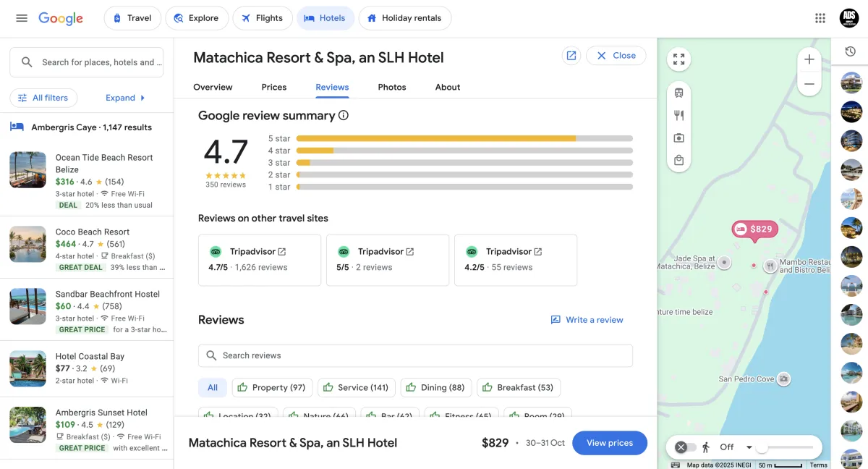868x469 pixels.
Task: Open hotel in new tab icon
Action: coord(571,56)
